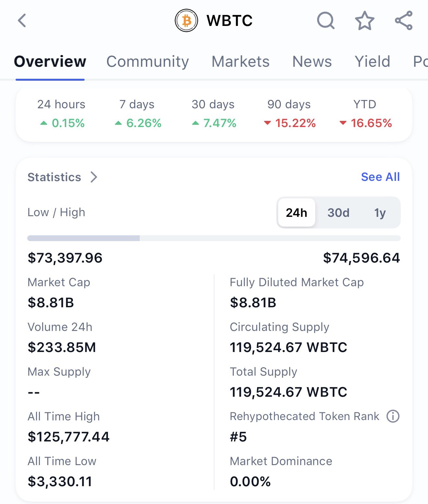Tap info icon beside Rehypothecated Token Rank
This screenshot has width=428, height=504.
(393, 416)
